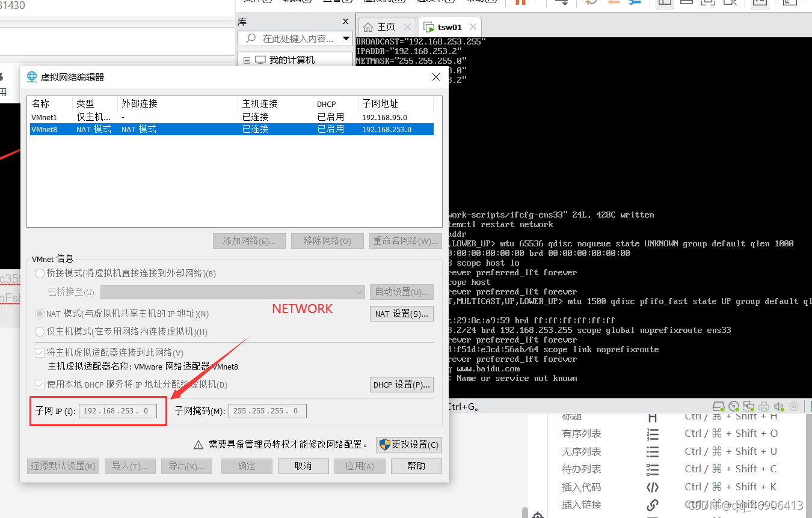This screenshot has height=518, width=812.
Task: Close the tsw01 tab
Action: click(473, 27)
